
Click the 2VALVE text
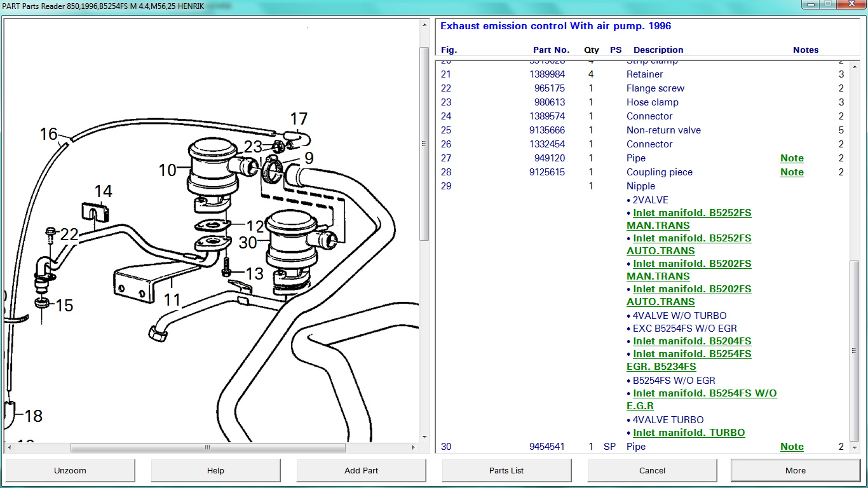pos(650,200)
